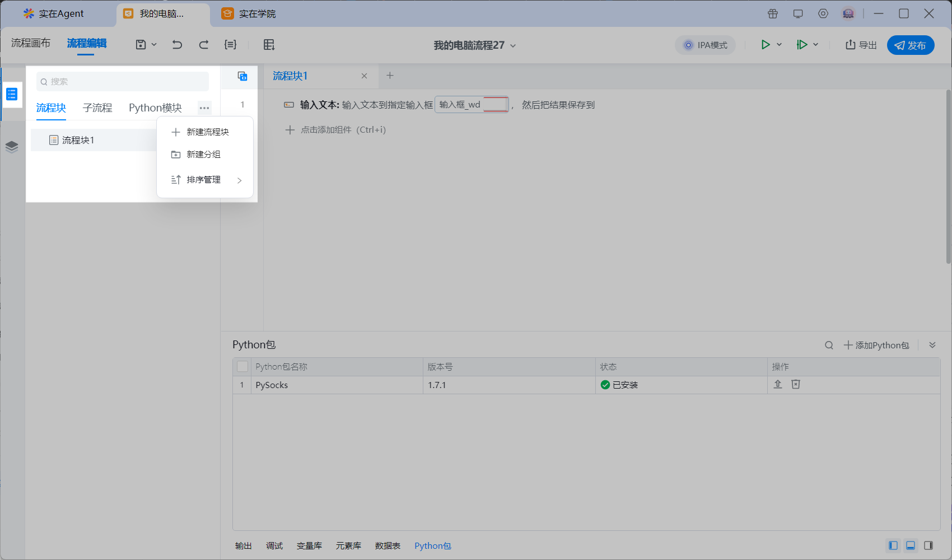Toggle right panel layout icon
952x560 pixels.
(928, 545)
